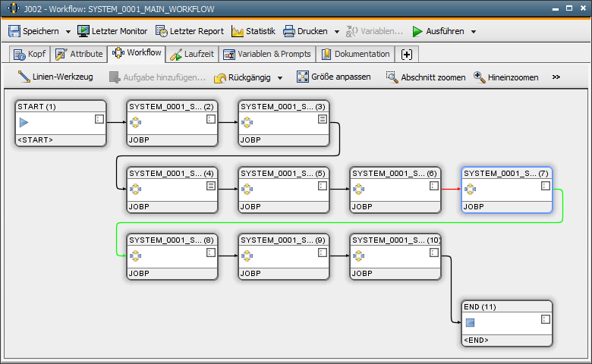Show the Statistik view
The height and width of the screenshot is (364, 592).
pyautogui.click(x=253, y=31)
